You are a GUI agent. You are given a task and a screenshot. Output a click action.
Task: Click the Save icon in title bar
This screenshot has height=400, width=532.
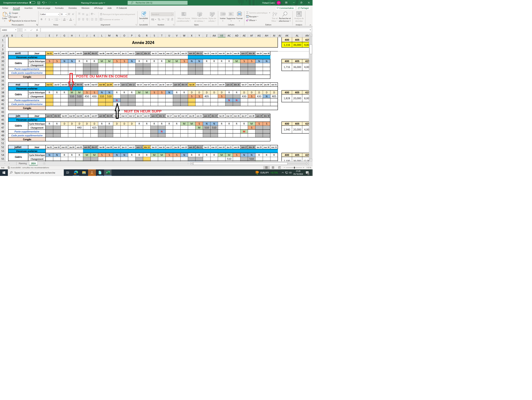pos(38,3)
